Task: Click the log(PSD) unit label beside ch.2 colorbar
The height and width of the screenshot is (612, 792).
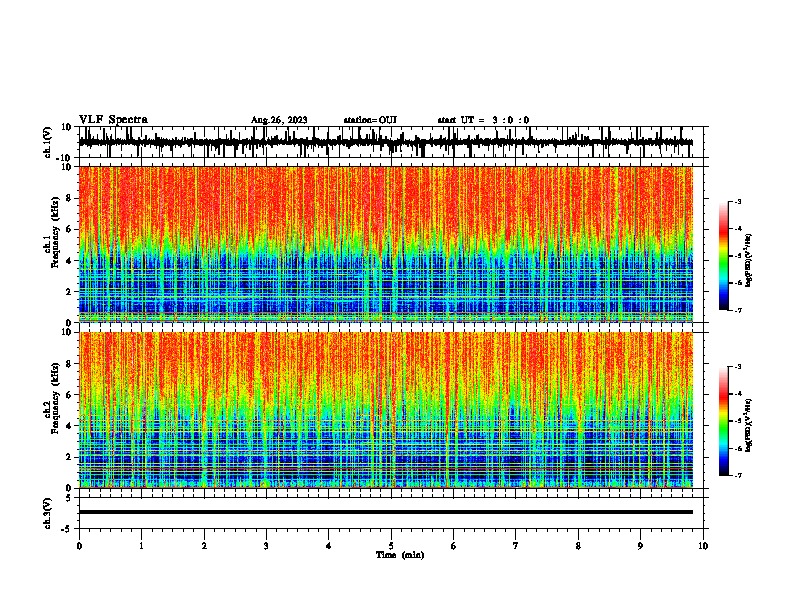Action: pos(749,425)
